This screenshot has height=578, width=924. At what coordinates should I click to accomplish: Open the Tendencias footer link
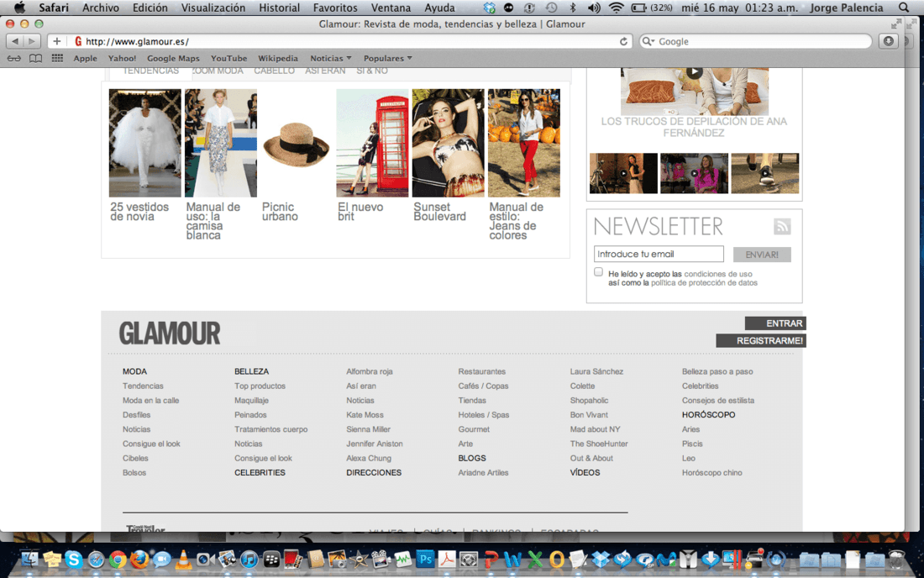click(143, 386)
